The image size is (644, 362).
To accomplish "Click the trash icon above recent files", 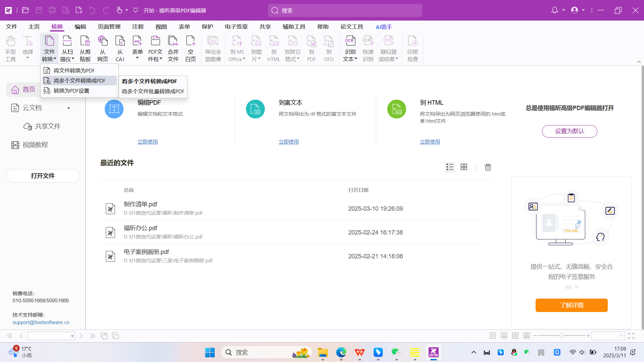I will point(488,167).
